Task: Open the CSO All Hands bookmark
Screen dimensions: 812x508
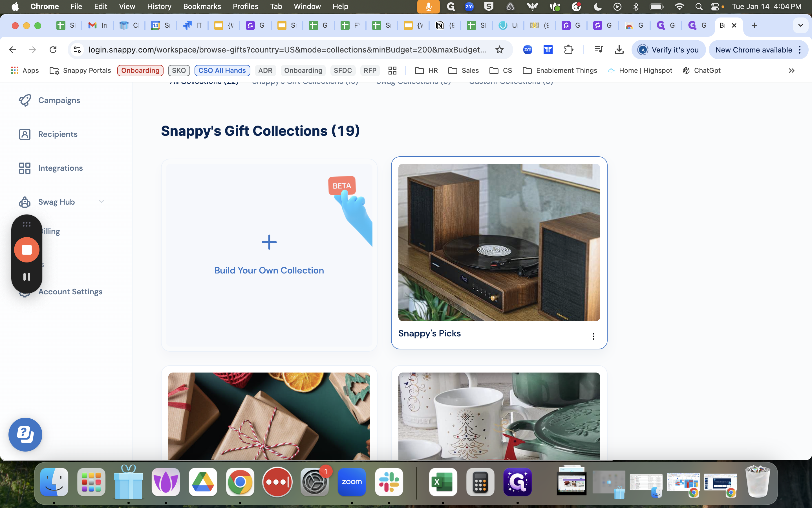Action: coord(222,71)
